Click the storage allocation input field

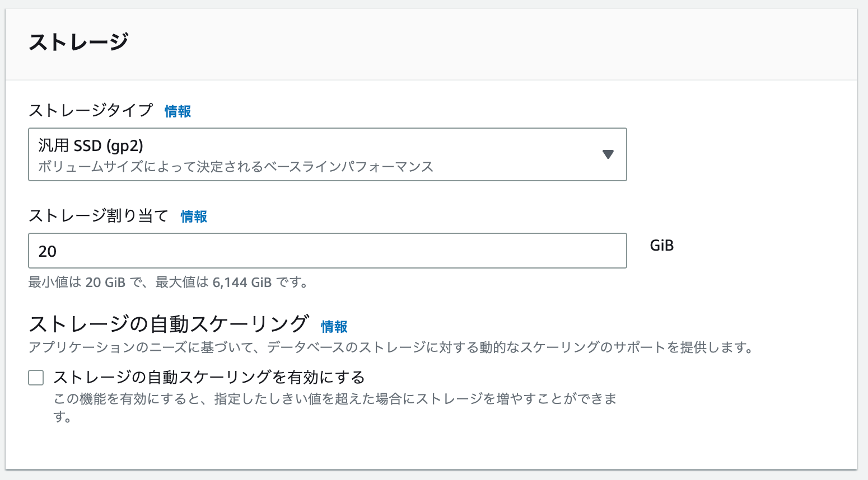click(327, 251)
